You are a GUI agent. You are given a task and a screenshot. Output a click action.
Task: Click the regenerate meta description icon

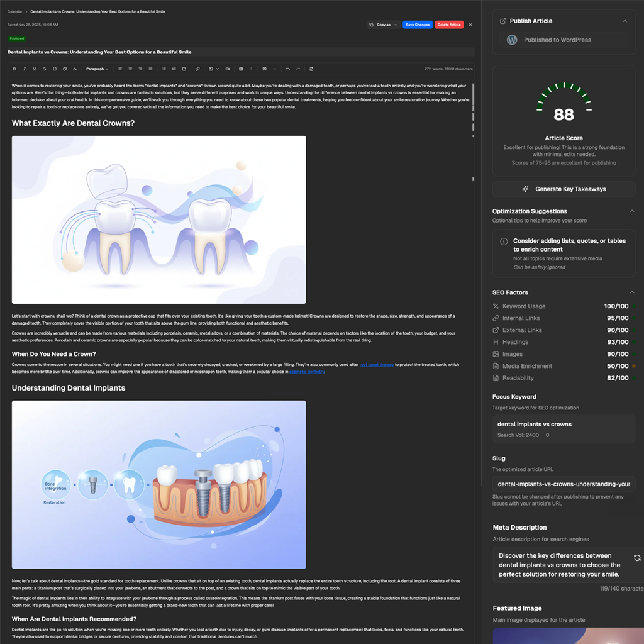(637, 558)
